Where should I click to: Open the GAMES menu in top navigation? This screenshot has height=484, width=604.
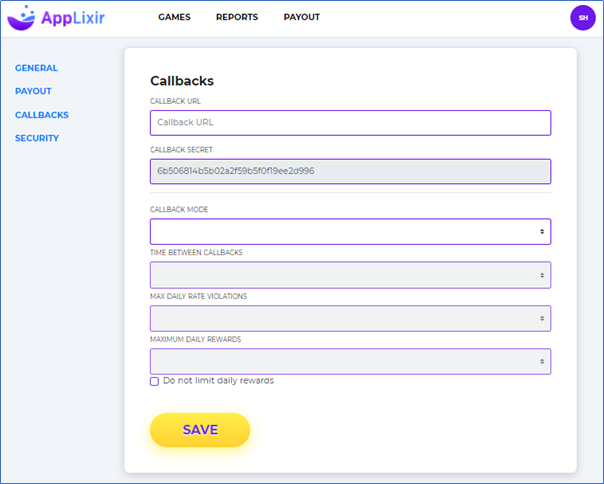coord(174,17)
